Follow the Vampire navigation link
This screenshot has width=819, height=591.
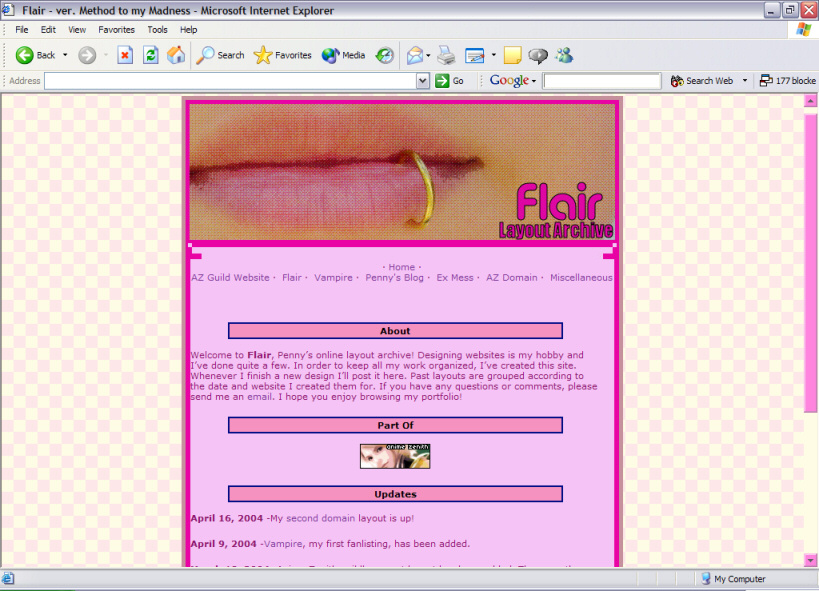click(x=333, y=278)
